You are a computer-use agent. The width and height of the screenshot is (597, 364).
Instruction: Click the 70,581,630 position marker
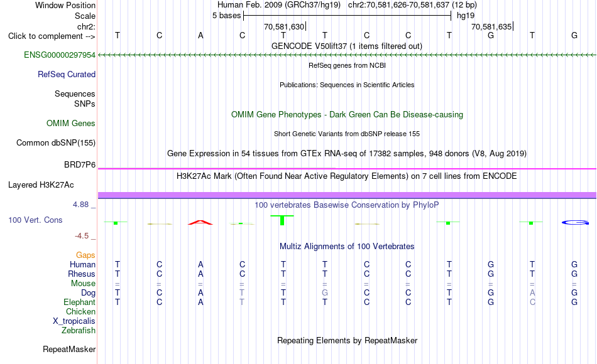pyautogui.click(x=285, y=27)
